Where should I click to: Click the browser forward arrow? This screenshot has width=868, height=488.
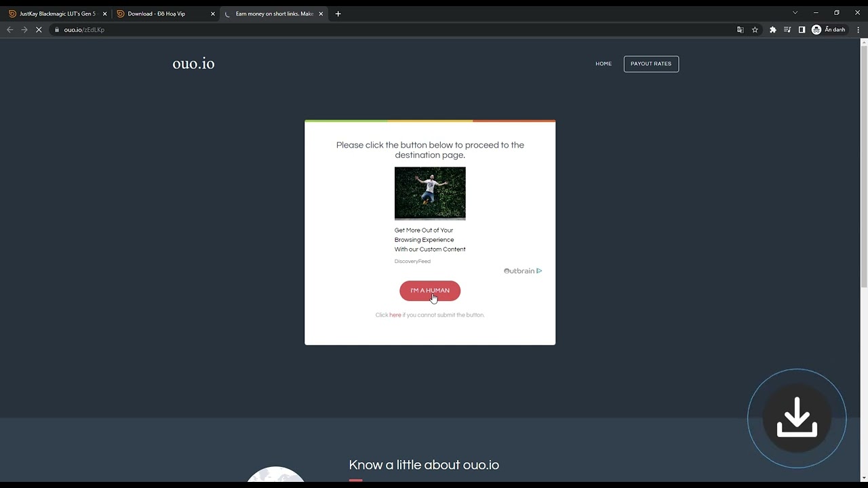24,30
